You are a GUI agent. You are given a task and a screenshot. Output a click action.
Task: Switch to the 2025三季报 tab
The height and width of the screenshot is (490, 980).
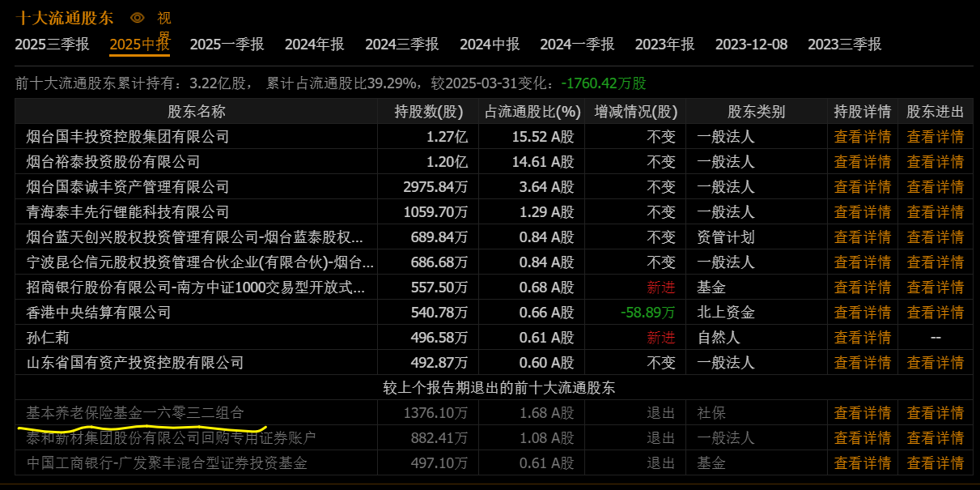pos(52,45)
